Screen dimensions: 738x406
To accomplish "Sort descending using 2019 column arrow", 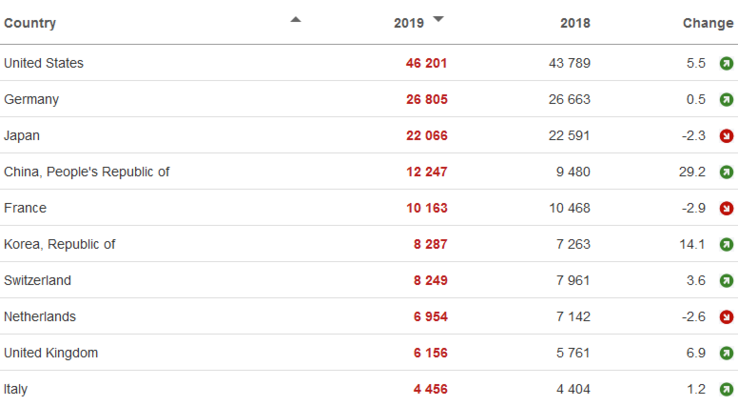I will pos(438,19).
